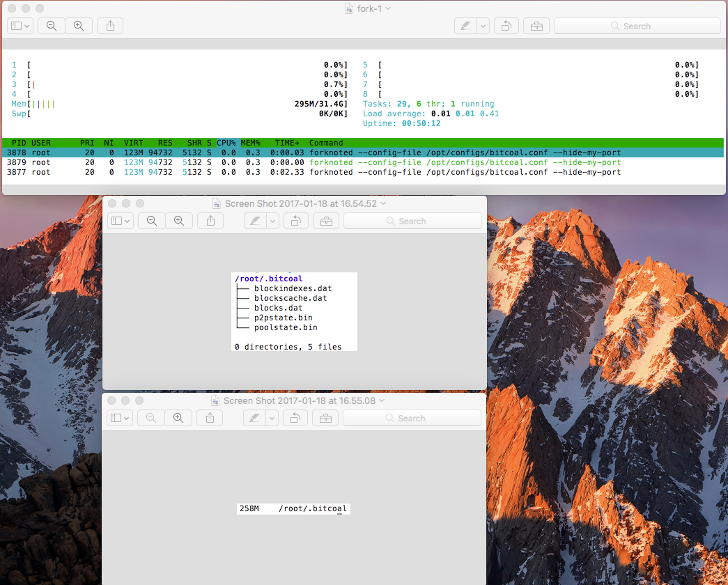Screen dimensions: 728x585
Task: Click the Search field in fork-1 window
Action: click(x=637, y=26)
